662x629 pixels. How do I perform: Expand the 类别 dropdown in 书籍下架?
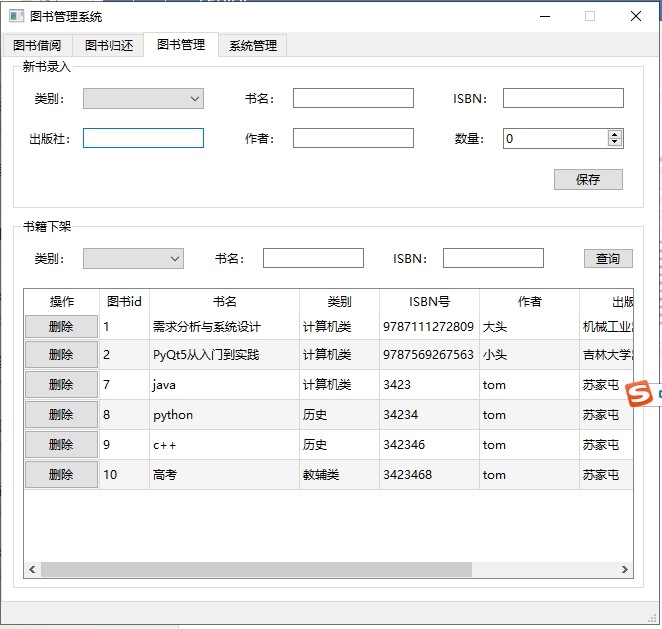[133, 258]
